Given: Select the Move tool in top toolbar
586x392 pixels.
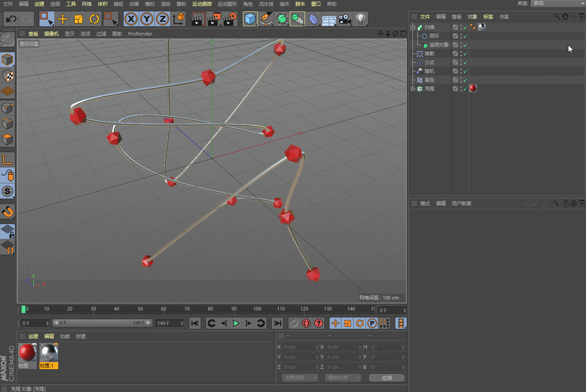Looking at the screenshot, I should pyautogui.click(x=63, y=19).
